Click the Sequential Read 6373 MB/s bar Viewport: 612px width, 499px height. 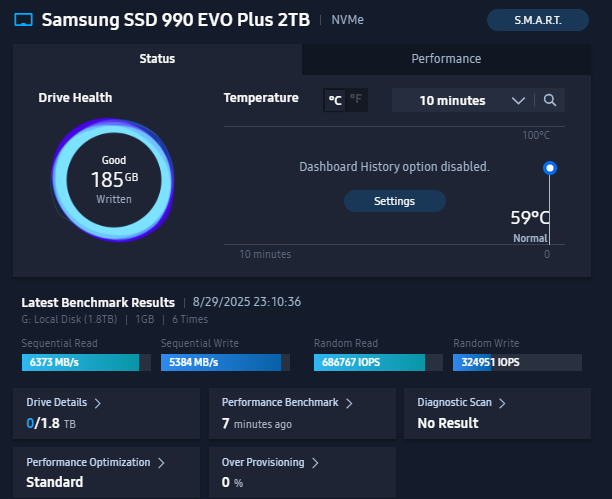click(x=86, y=362)
